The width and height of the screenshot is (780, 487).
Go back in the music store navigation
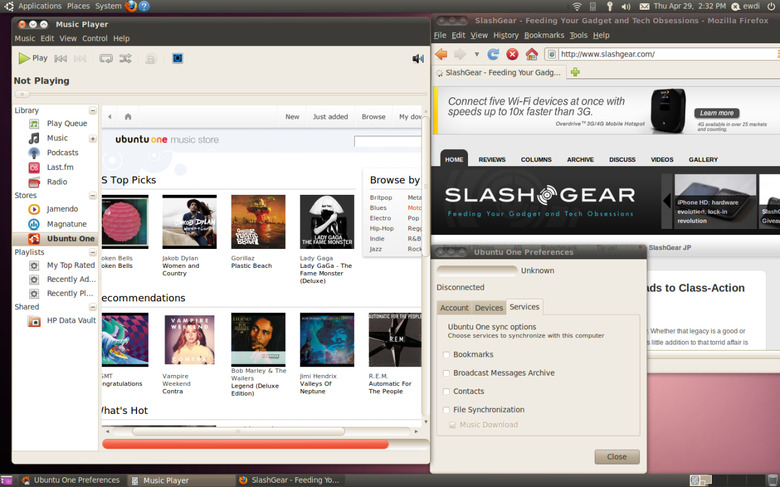(x=109, y=116)
